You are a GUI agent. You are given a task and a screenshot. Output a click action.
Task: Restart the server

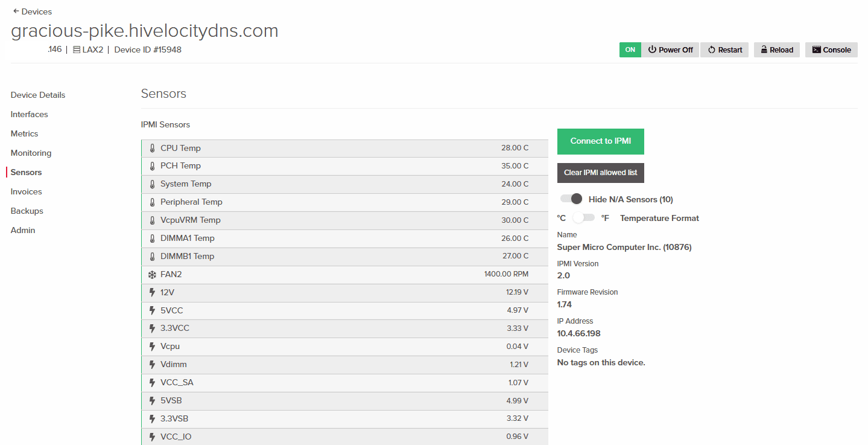tap(724, 50)
